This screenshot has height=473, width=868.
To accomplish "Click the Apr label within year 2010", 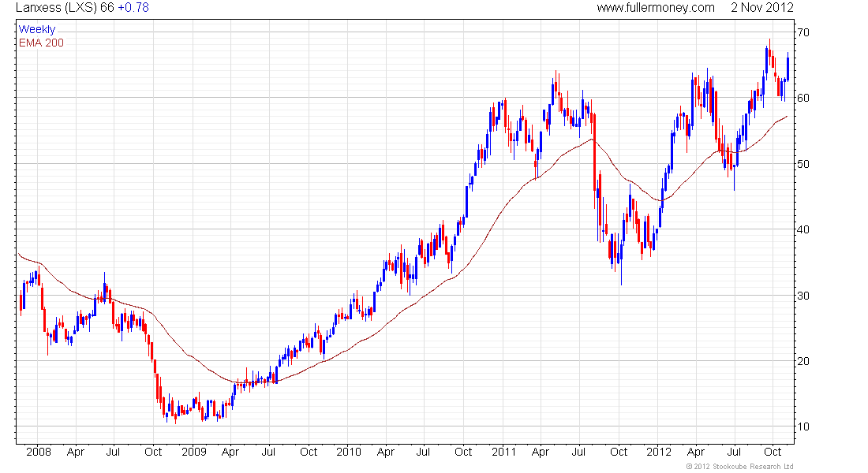I will 385,452.
